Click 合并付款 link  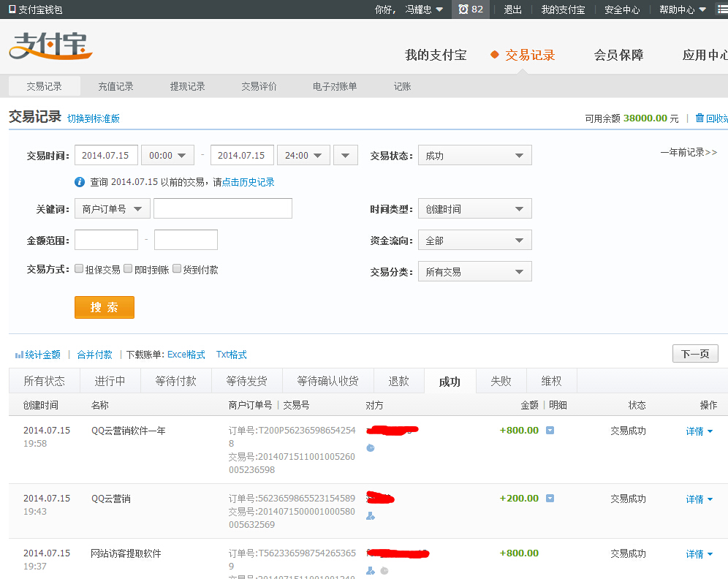[x=95, y=355]
